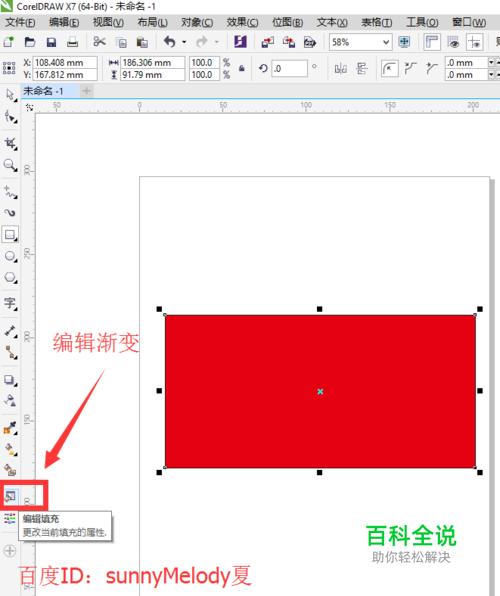Open the 工具(O) menu
The width and height of the screenshot is (500, 596).
click(x=422, y=22)
